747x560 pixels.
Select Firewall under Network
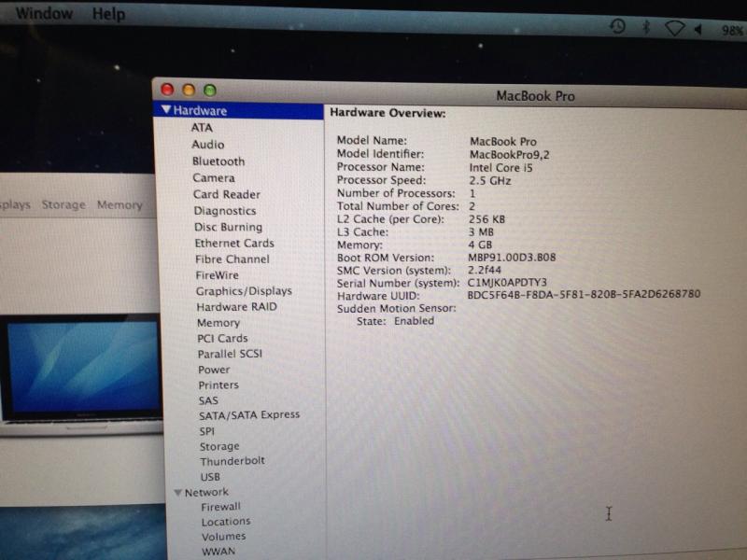220,507
